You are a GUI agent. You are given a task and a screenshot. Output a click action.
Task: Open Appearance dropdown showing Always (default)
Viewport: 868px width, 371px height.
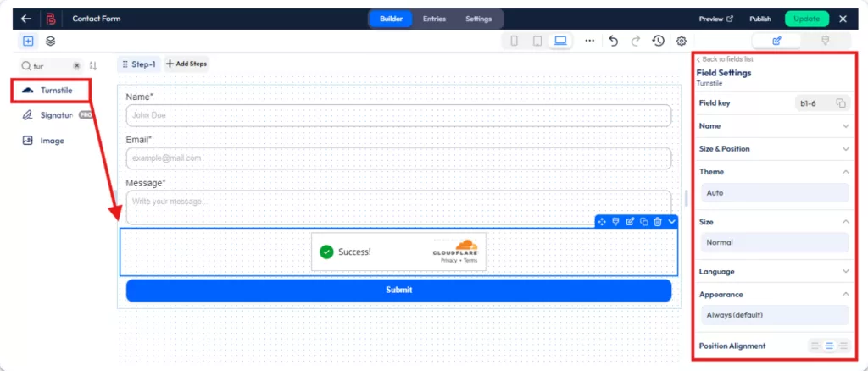775,315
